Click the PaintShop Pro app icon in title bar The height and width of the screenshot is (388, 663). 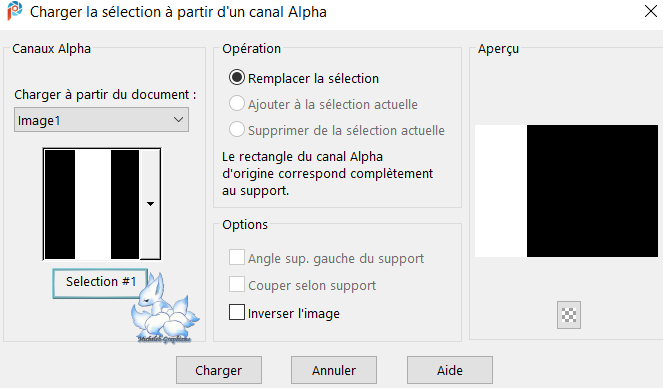[14, 11]
